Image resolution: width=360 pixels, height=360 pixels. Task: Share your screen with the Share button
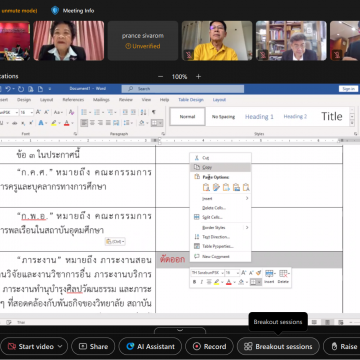click(93, 347)
